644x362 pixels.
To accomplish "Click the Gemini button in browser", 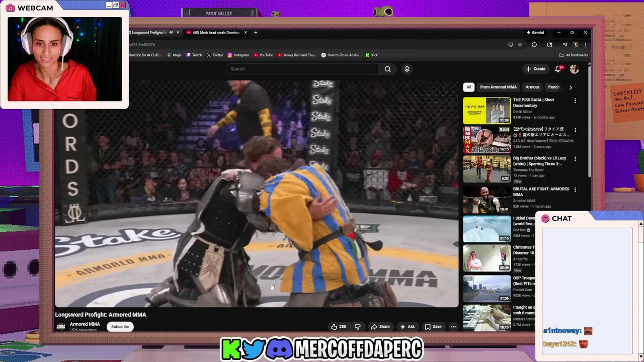I will click(x=535, y=33).
